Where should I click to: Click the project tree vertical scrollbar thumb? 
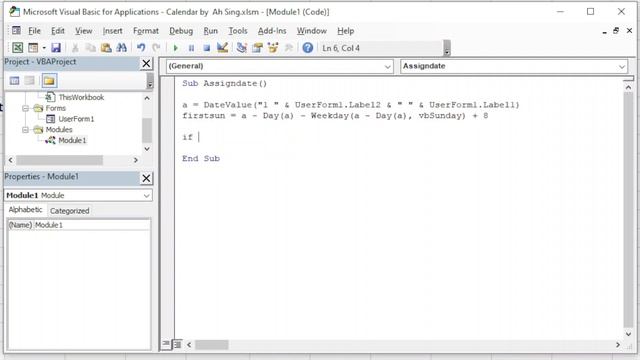point(147,130)
